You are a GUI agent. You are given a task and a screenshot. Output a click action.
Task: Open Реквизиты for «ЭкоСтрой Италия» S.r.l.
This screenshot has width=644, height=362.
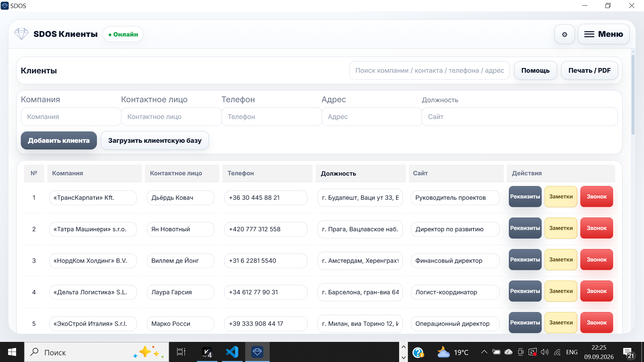(x=525, y=322)
